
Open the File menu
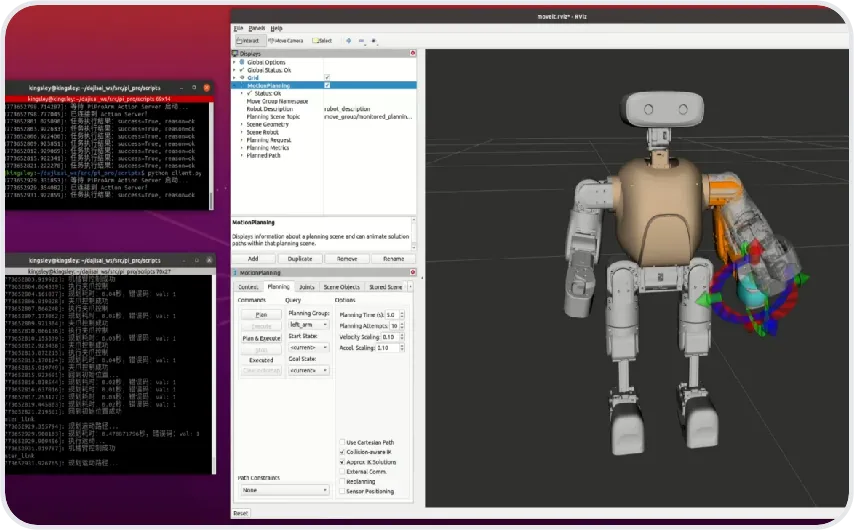[x=238, y=28]
